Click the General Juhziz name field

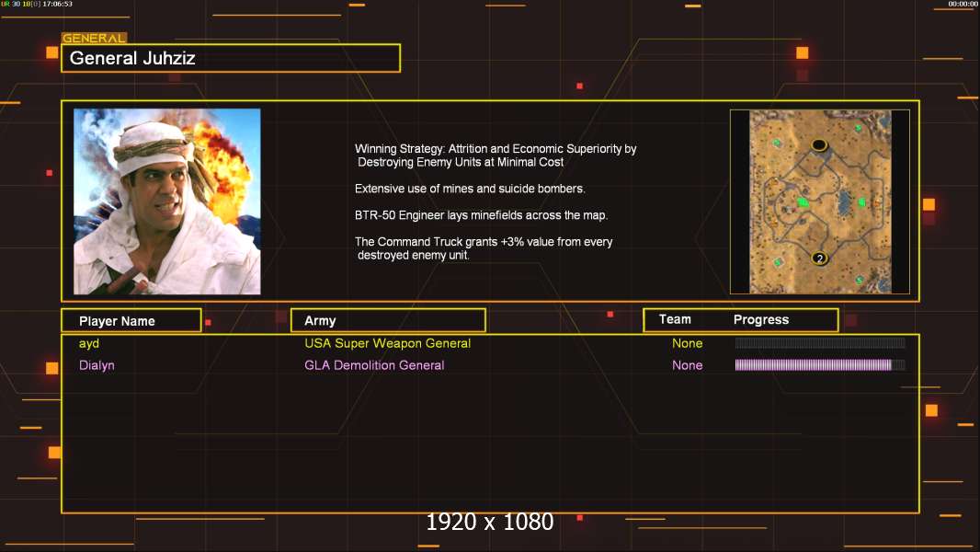(231, 58)
